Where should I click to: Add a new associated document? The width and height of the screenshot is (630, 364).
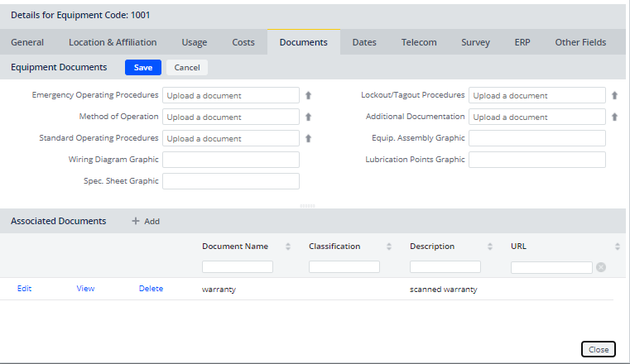pos(146,222)
